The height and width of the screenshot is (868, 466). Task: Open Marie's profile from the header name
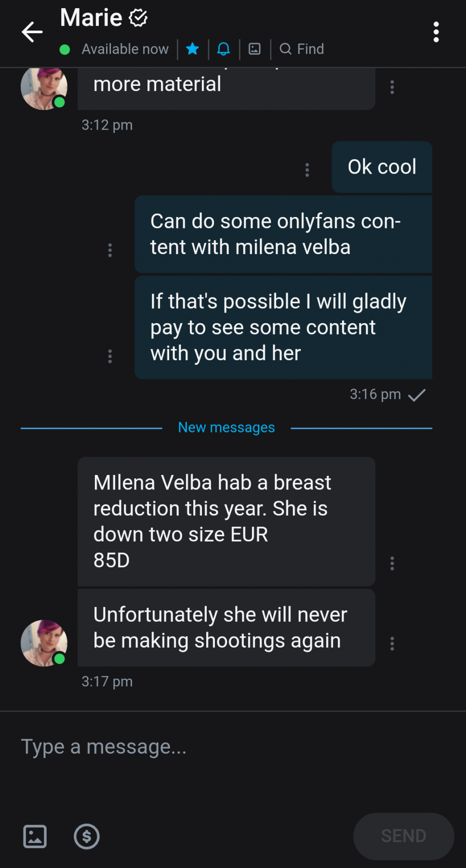click(x=91, y=18)
